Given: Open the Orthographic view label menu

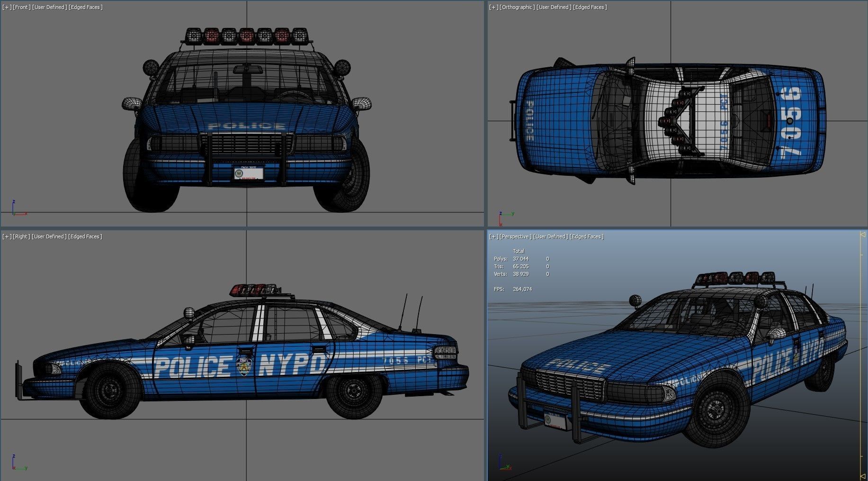Looking at the screenshot, I should point(517,7).
